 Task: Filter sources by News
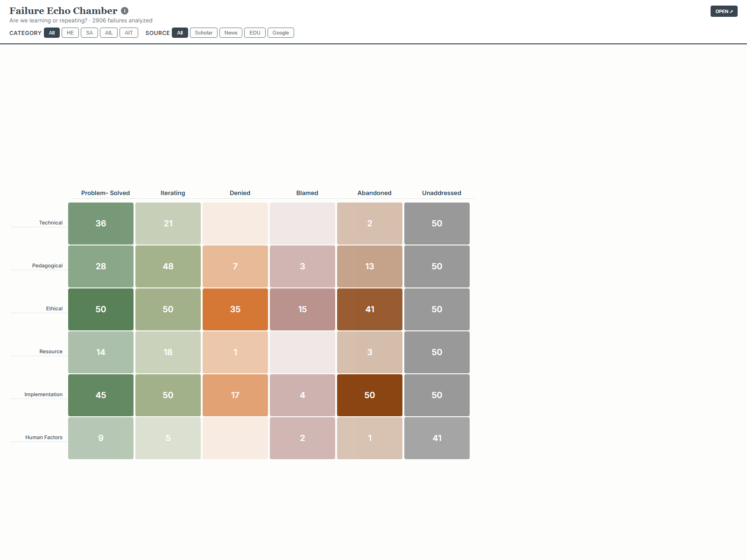(x=231, y=33)
